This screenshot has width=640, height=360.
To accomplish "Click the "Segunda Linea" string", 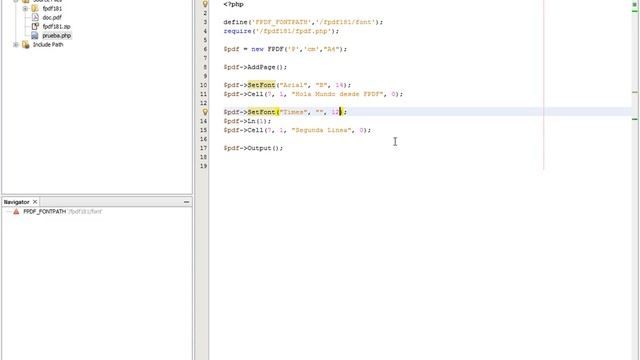I will point(321,130).
